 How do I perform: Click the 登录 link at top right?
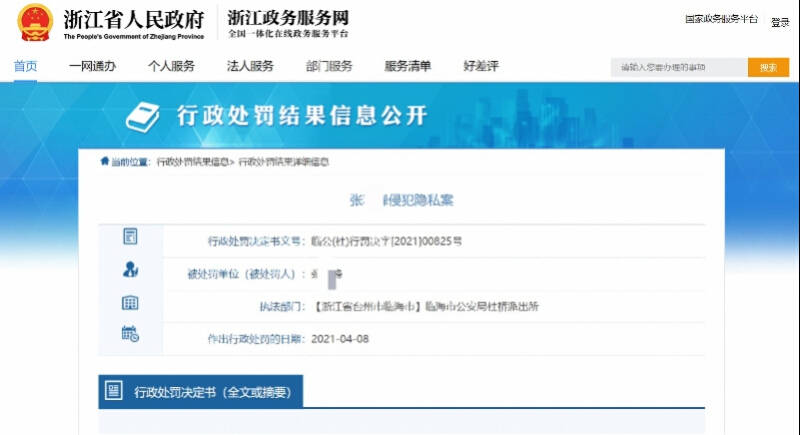[780, 22]
